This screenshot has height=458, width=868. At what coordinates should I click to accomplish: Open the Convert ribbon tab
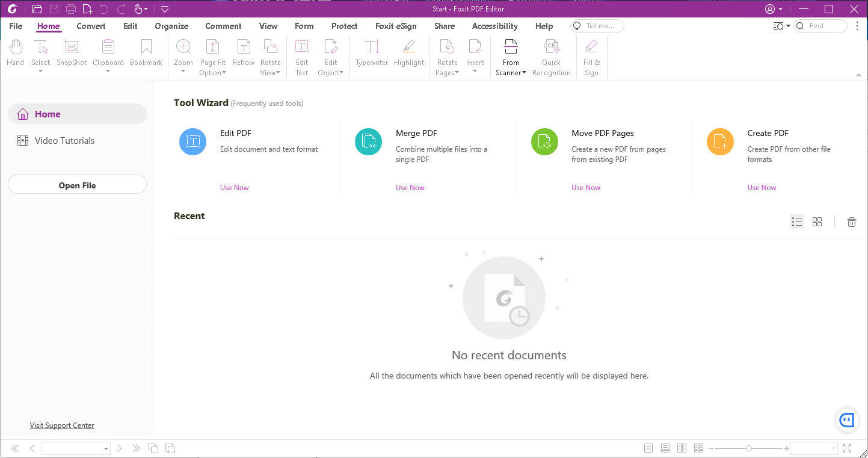pyautogui.click(x=91, y=26)
